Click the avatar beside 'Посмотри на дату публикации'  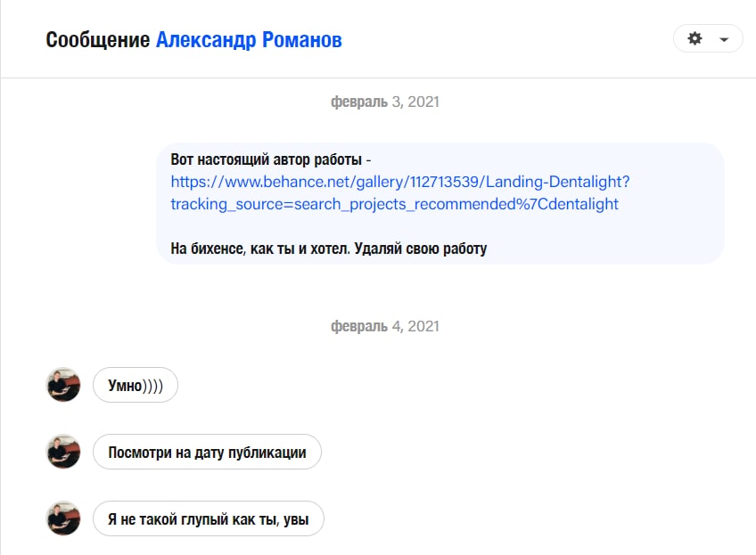coord(63,452)
